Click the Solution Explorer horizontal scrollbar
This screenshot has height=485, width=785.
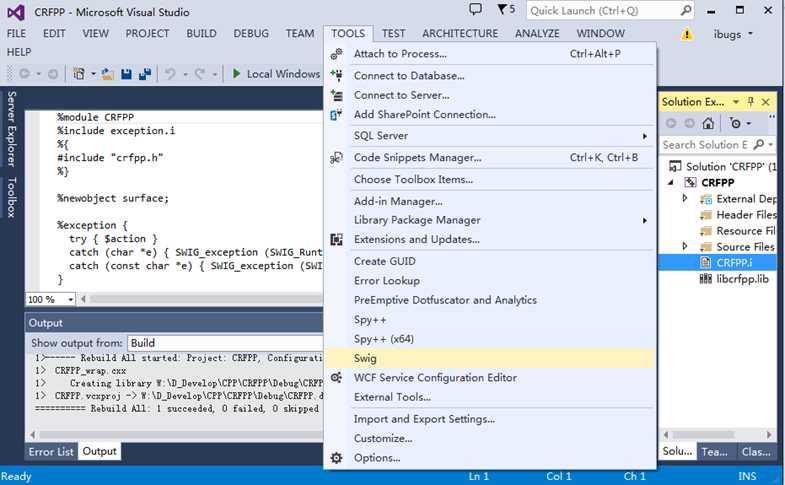(718, 434)
